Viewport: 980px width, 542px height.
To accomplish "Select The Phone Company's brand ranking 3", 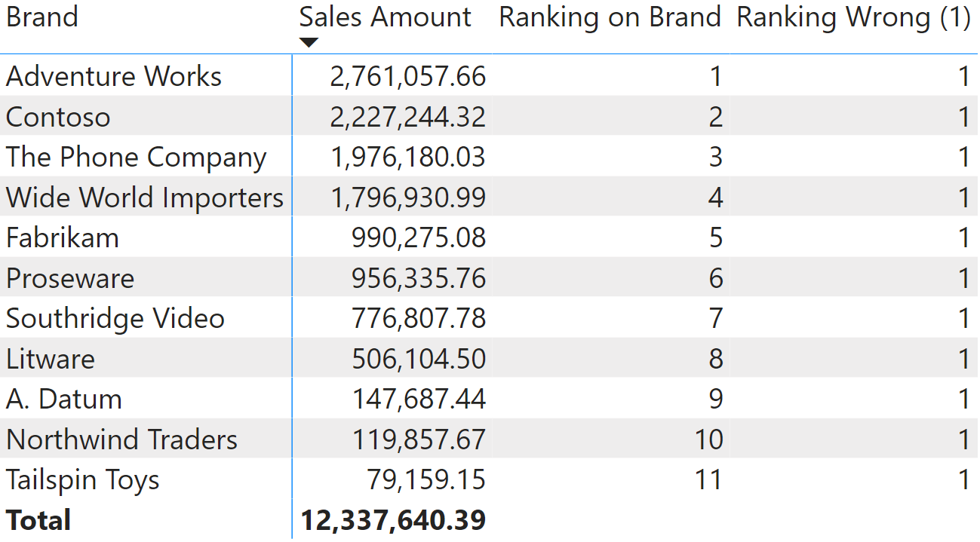I will pyautogui.click(x=715, y=158).
